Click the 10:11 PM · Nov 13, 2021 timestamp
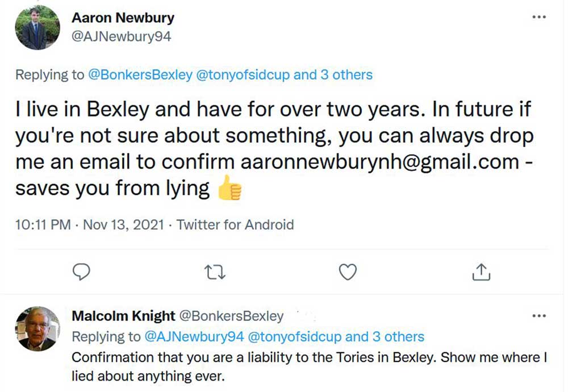The image size is (568, 392). (90, 224)
